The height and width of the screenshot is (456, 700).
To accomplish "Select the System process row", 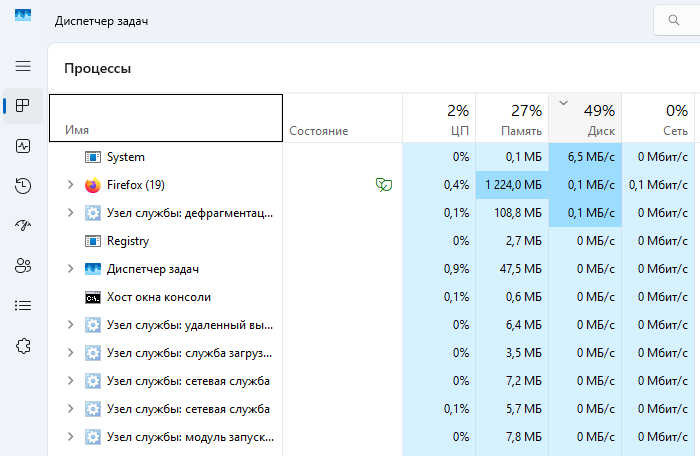I will click(x=371, y=157).
